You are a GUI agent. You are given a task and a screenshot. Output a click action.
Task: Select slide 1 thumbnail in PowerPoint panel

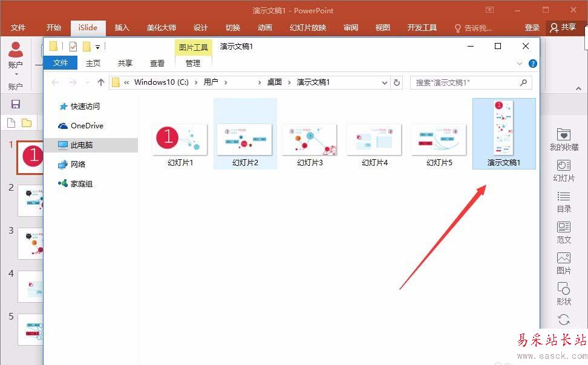click(x=30, y=157)
